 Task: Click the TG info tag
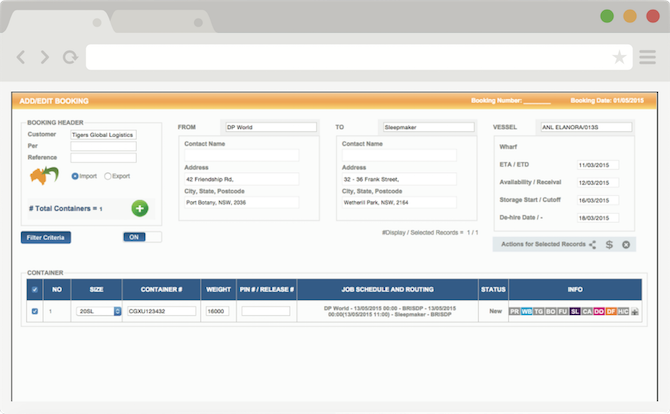click(538, 311)
